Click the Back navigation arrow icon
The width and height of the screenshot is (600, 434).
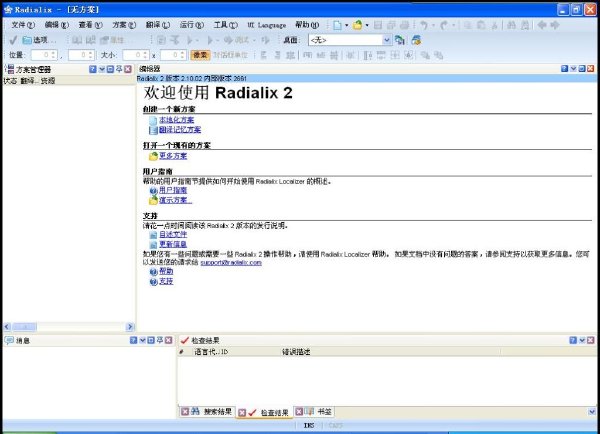[541, 25]
